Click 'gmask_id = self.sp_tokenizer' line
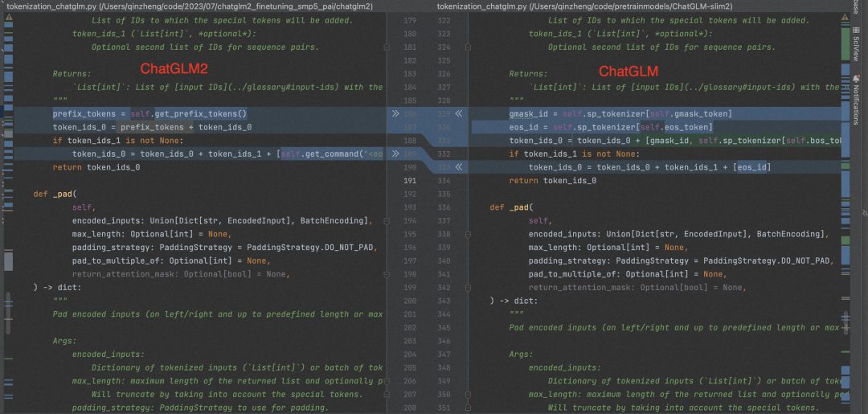Viewport: 868px width, 414px height. tap(620, 114)
